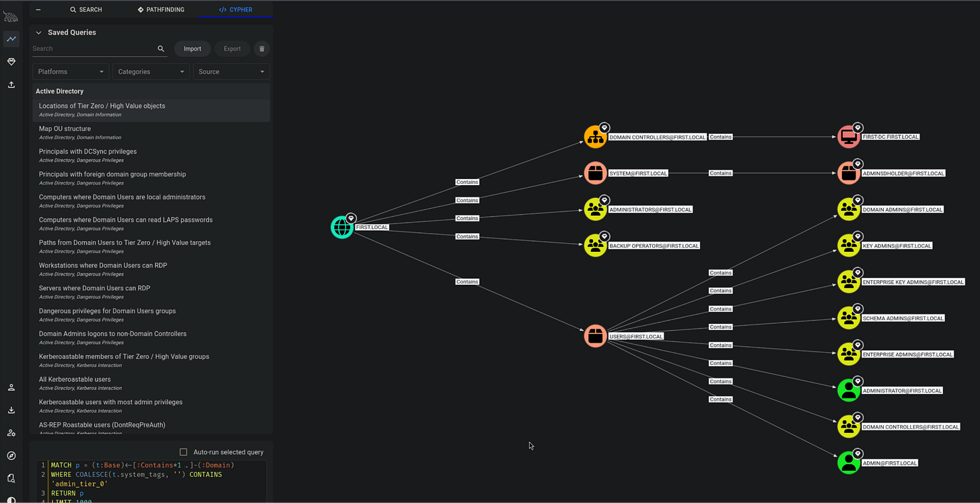Screen dimensions: 980x503
Task: Select the Map OU structure query
Action: (x=151, y=133)
